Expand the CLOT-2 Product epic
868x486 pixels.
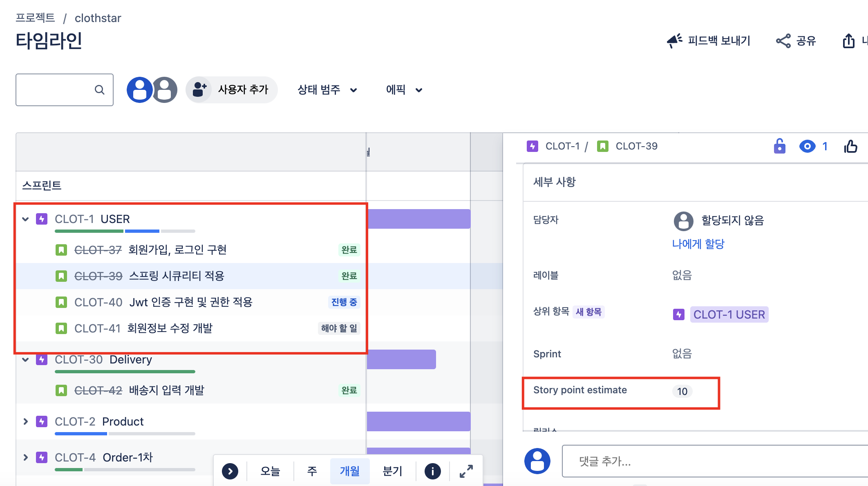tap(25, 421)
